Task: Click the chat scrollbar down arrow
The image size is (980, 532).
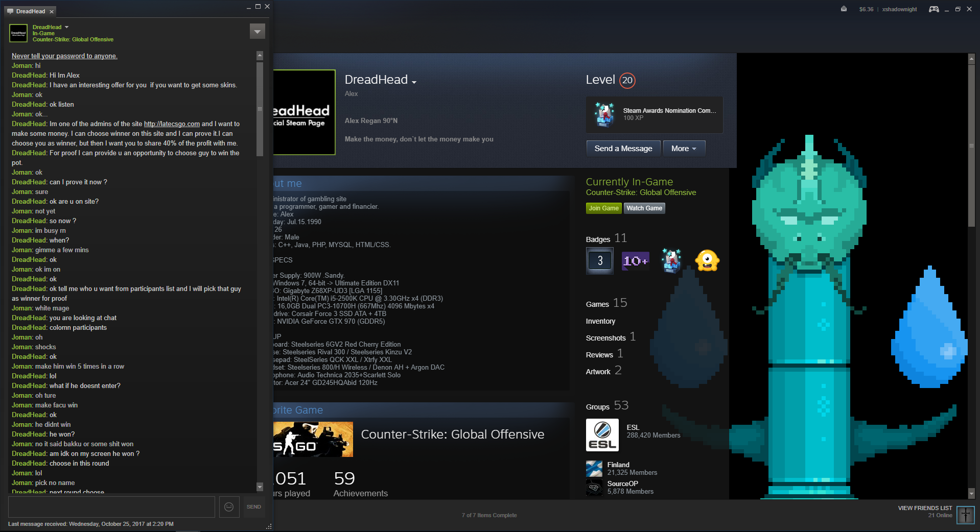Action: pyautogui.click(x=260, y=487)
